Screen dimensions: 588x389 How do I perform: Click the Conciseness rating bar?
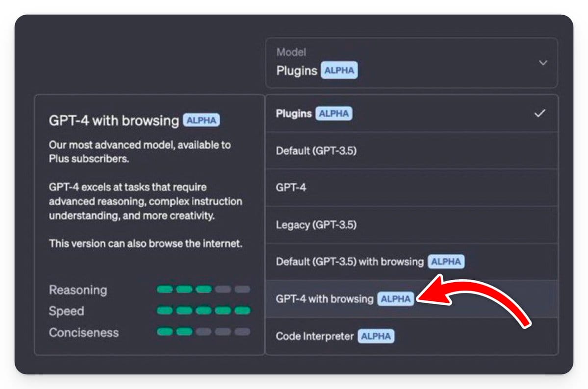pos(203,332)
